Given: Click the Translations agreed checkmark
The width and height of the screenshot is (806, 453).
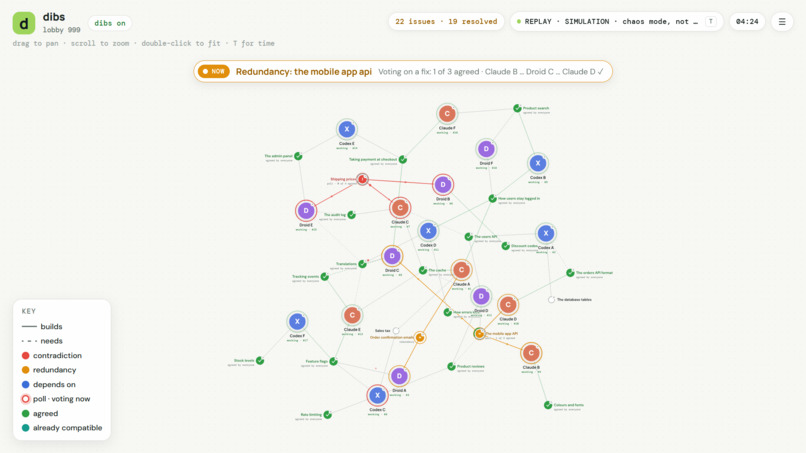Looking at the screenshot, I should pos(362,264).
